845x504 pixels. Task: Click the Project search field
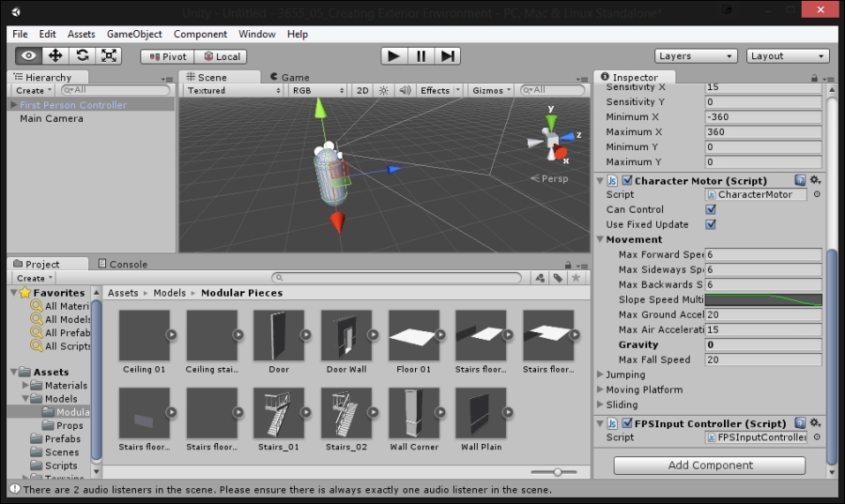click(x=396, y=278)
